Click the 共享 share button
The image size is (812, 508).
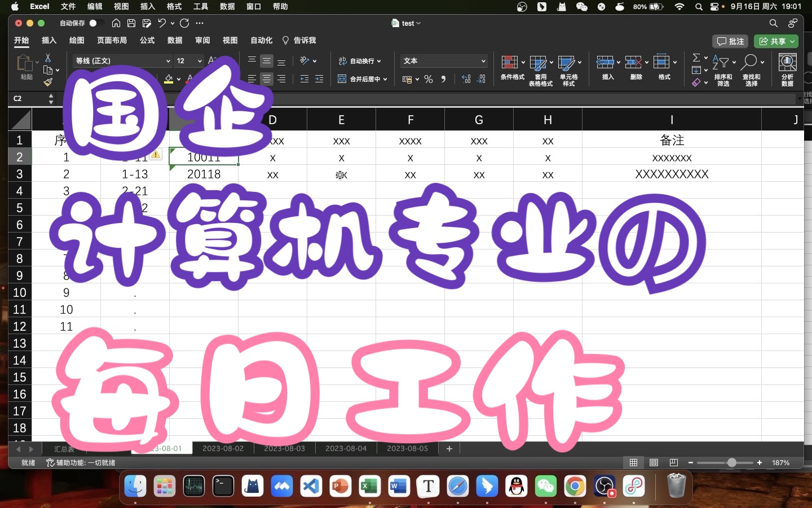click(776, 41)
